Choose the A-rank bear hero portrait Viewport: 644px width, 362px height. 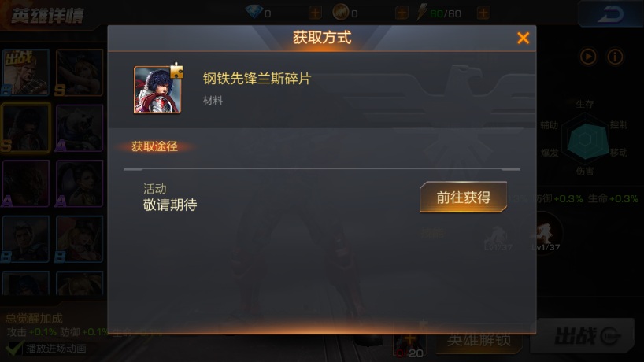tap(79, 128)
